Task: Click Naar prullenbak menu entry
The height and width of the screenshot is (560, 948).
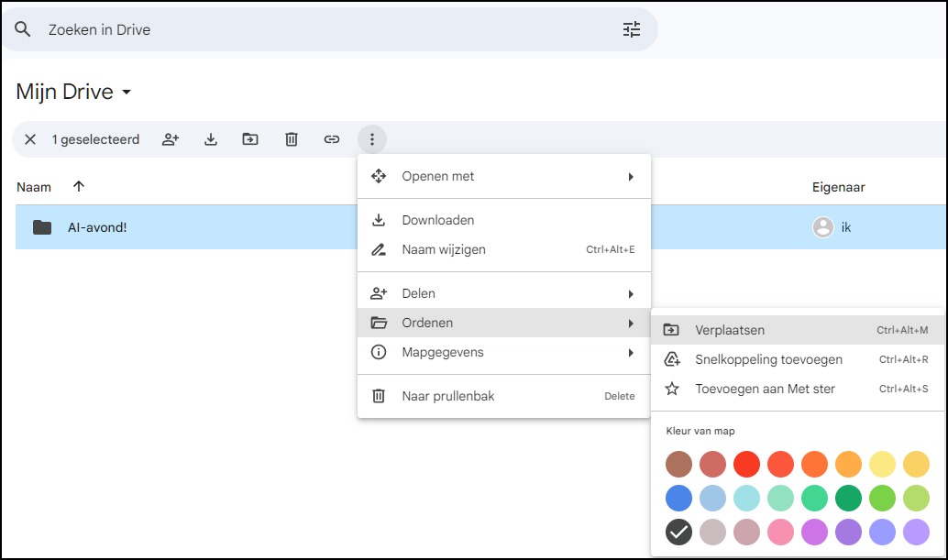Action: coord(447,396)
